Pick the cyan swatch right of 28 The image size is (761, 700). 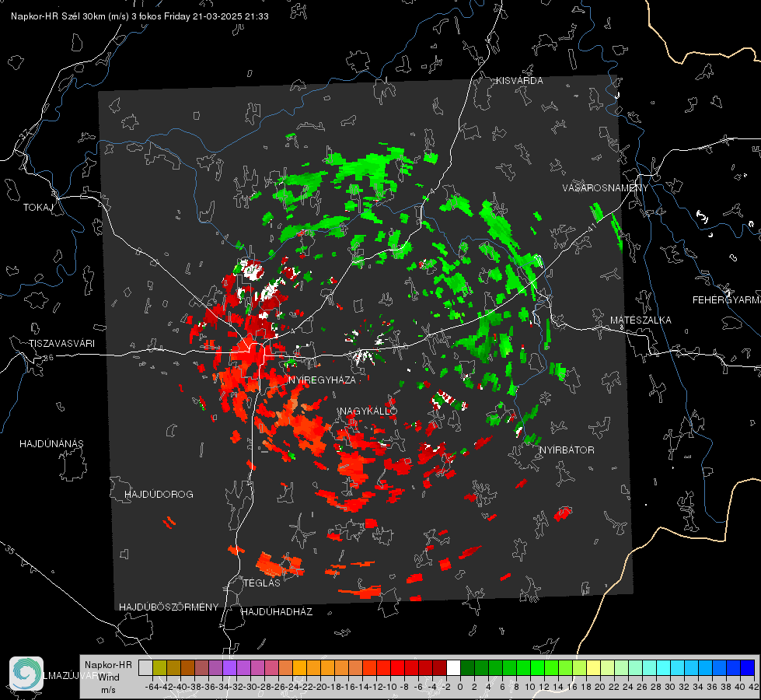(x=664, y=667)
